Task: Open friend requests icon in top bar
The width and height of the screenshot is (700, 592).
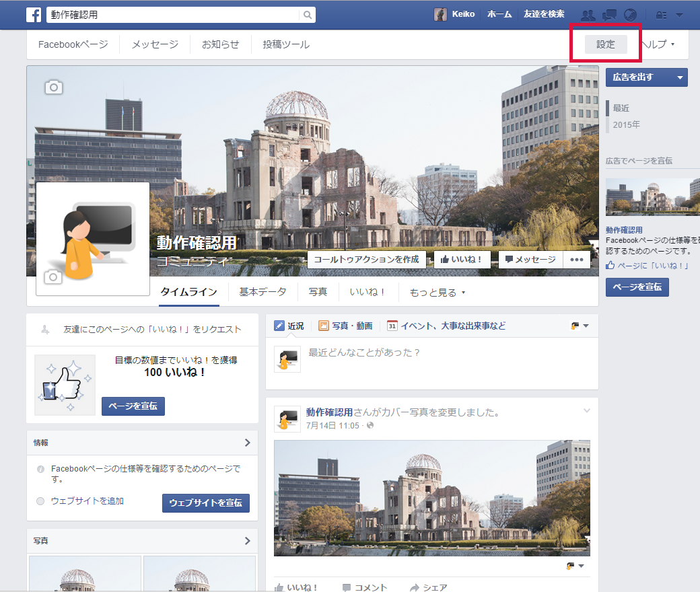Action: [x=588, y=15]
